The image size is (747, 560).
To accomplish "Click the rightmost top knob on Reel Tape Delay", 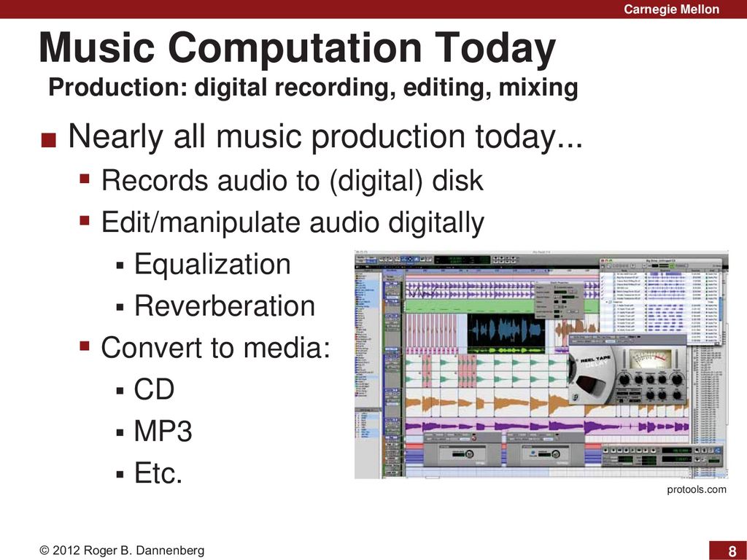I will [x=677, y=380].
